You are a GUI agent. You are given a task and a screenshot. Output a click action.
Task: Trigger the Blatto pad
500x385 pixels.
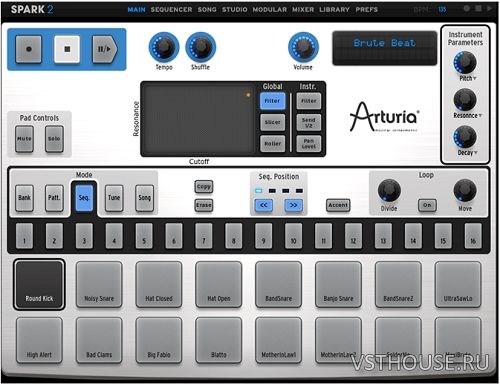(219, 340)
